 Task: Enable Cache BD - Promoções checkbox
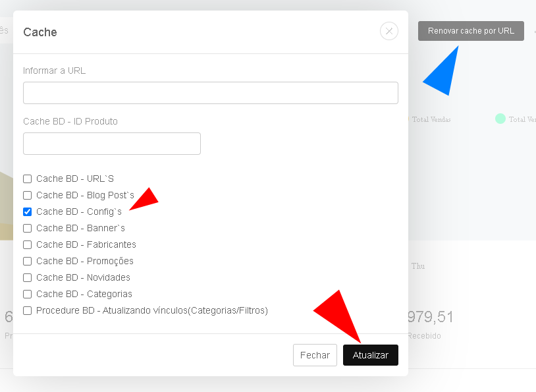click(28, 262)
